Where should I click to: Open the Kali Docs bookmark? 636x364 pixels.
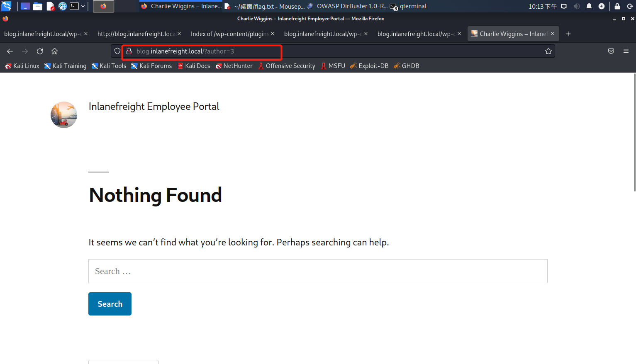coord(194,66)
